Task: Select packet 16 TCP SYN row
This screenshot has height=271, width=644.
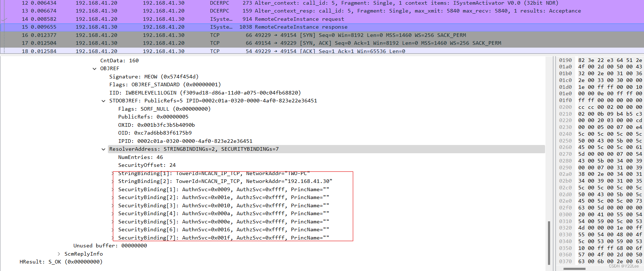Action: click(322, 35)
